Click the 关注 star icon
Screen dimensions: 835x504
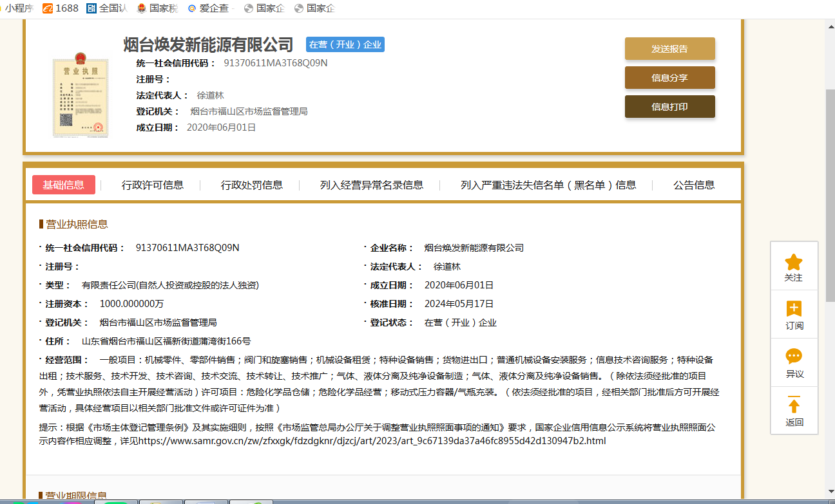tap(793, 262)
